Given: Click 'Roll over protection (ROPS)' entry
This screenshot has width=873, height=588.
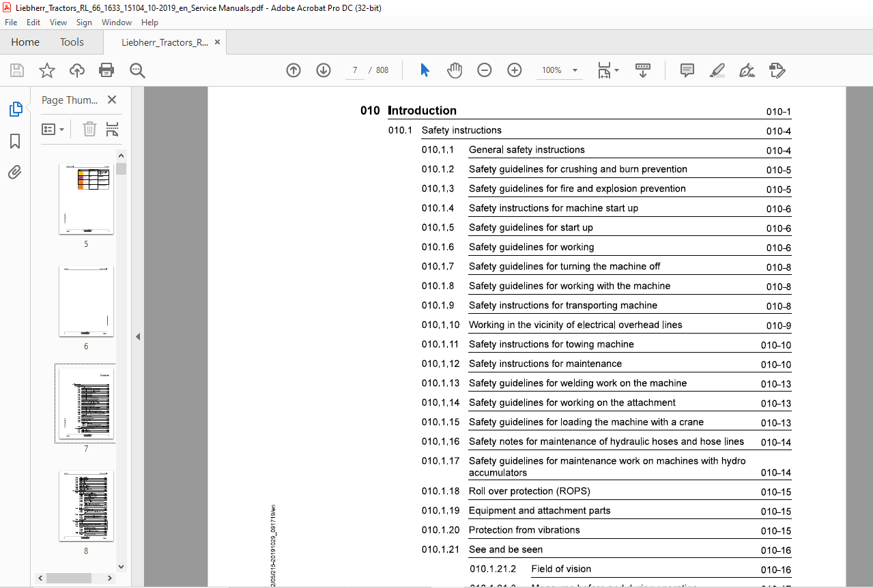Looking at the screenshot, I should (x=530, y=491).
